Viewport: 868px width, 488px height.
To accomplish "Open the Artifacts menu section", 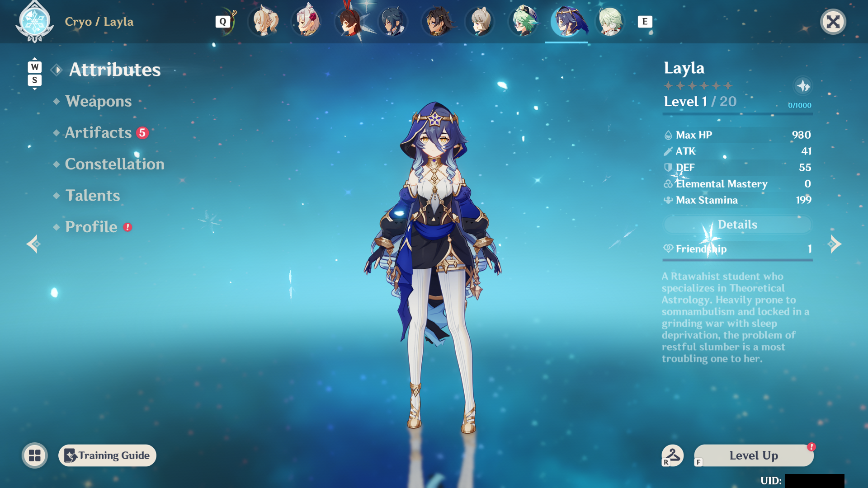I will click(x=99, y=133).
